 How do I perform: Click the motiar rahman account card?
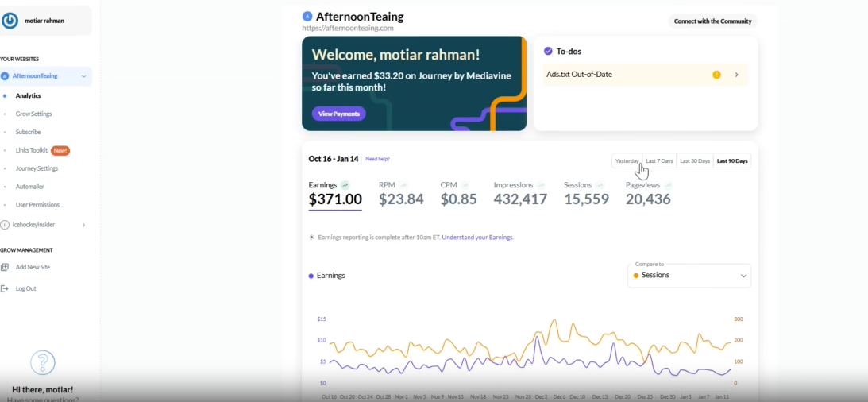tap(45, 21)
